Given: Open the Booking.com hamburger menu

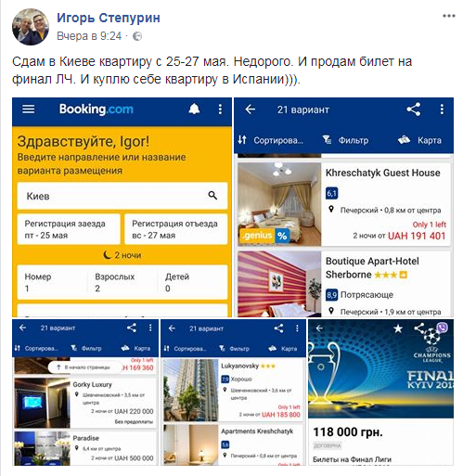Looking at the screenshot, I should point(29,109).
